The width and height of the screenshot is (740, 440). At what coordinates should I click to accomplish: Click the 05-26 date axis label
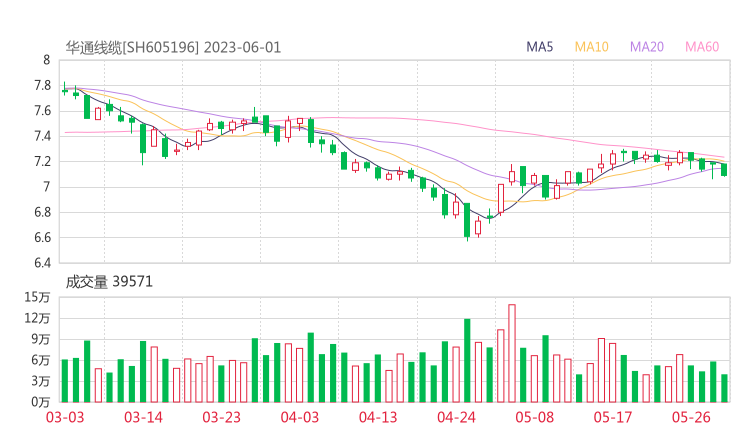pos(691,417)
